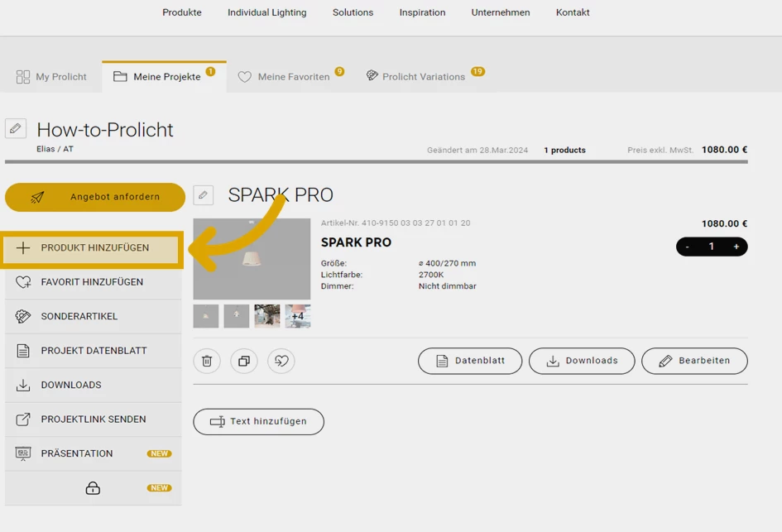Click the Text hinzufügen button
782x532 pixels.
coord(258,421)
